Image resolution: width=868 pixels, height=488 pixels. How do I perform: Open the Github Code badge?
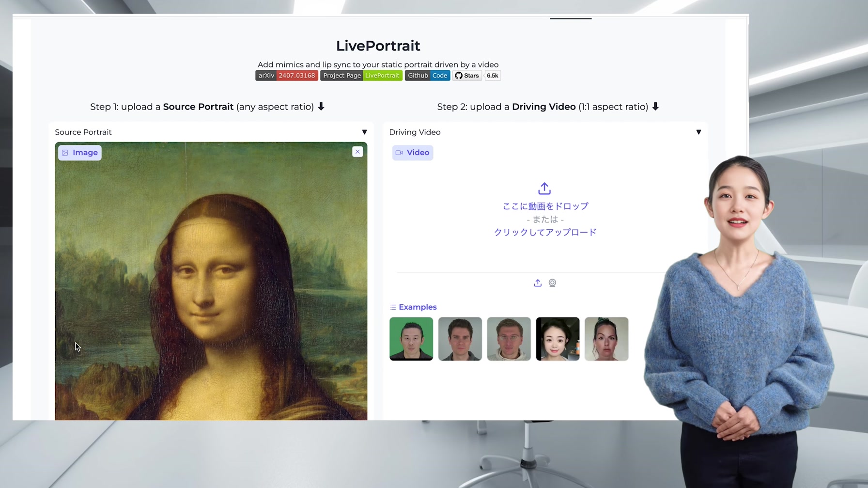(x=428, y=76)
